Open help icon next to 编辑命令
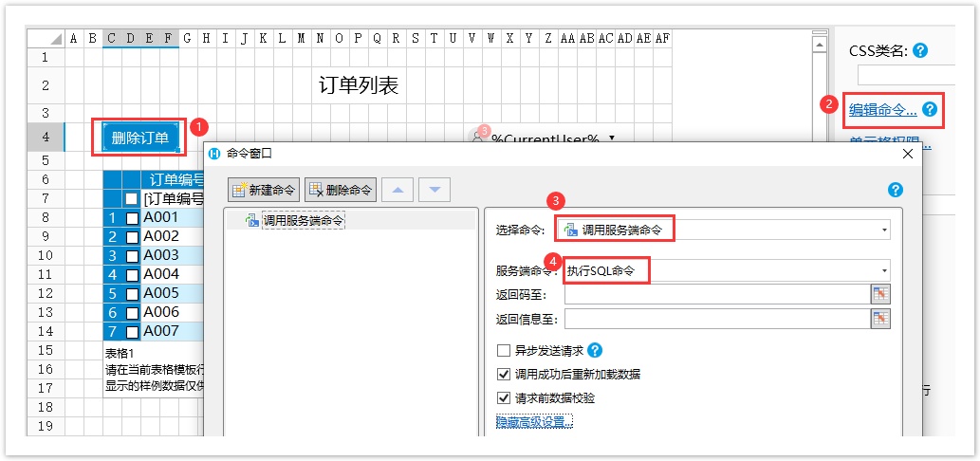The height and width of the screenshot is (461, 980). coord(930,110)
